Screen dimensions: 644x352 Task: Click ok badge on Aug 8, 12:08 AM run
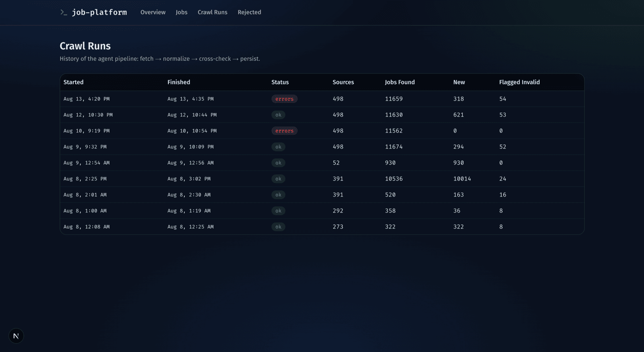coord(279,227)
